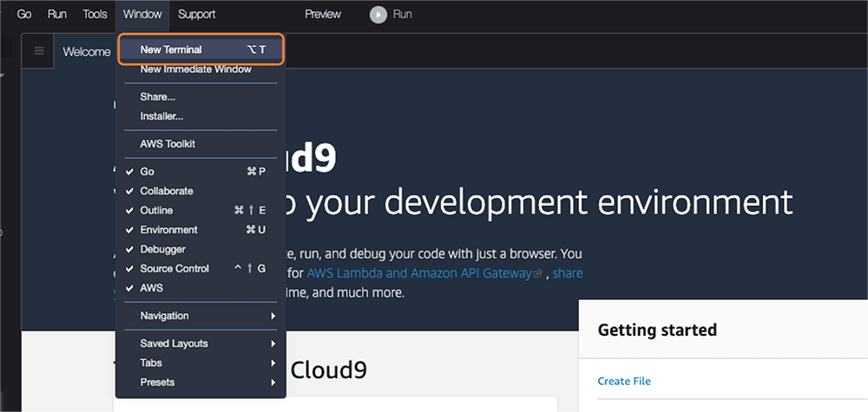Toggle the Go panel checkmark
Screen dimensions: 868x412
(147, 172)
